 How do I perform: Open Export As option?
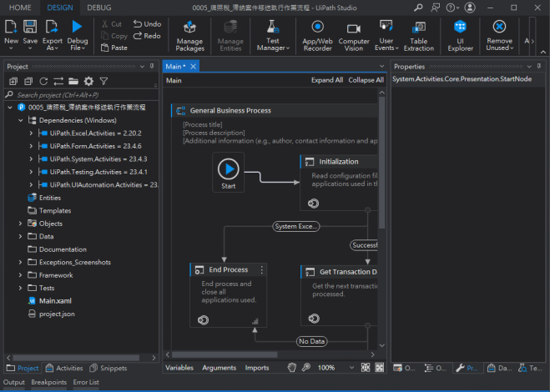pos(53,35)
